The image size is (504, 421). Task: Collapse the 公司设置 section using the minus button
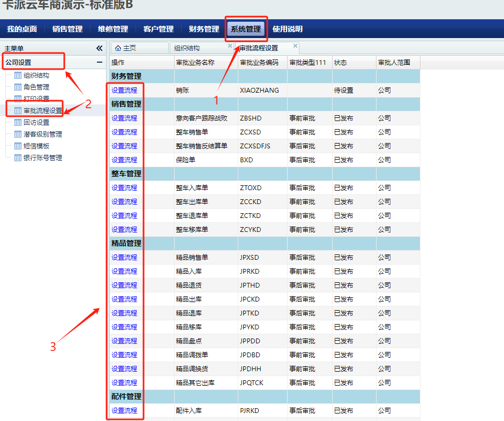point(99,63)
